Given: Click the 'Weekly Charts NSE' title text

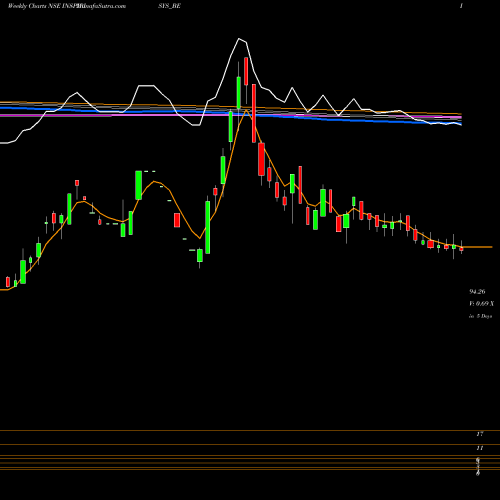Looking at the screenshot, I should tap(34, 6).
